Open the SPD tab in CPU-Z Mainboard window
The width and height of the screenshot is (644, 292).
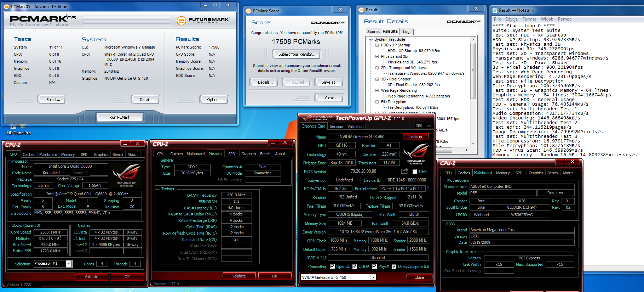(519, 173)
